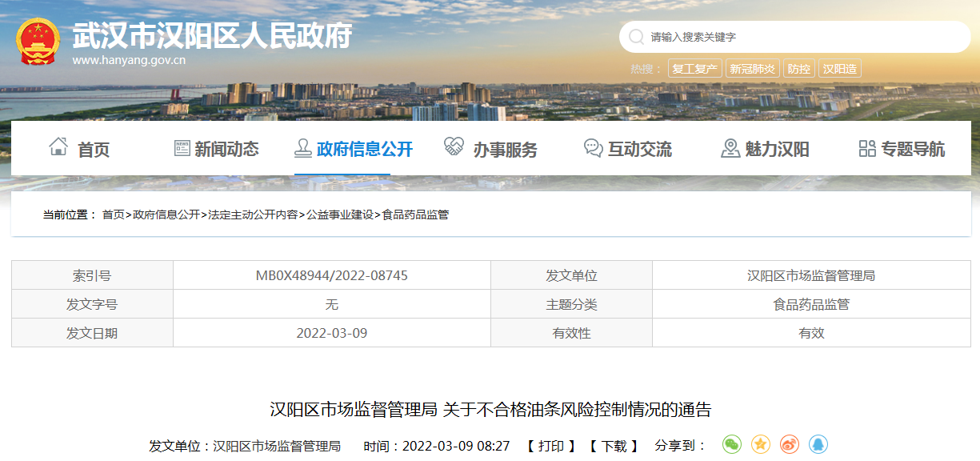Select the 有效 validity cell value
The height and width of the screenshot is (461, 980).
pyautogui.click(x=811, y=333)
